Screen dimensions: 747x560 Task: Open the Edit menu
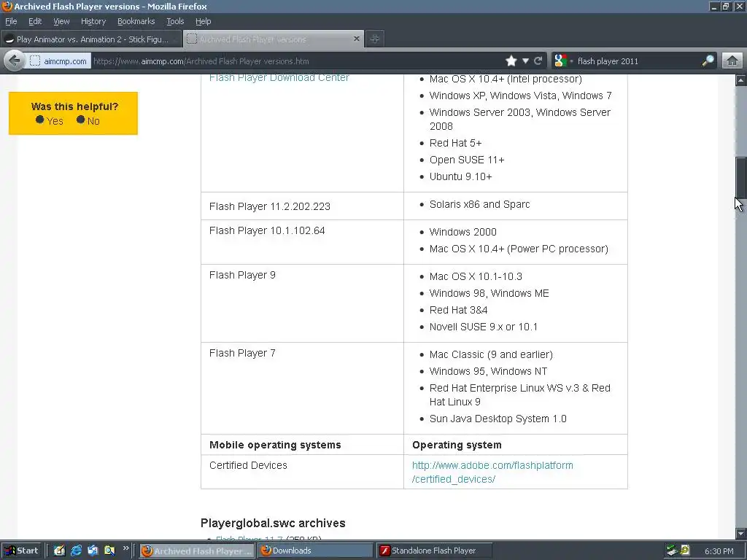click(35, 21)
